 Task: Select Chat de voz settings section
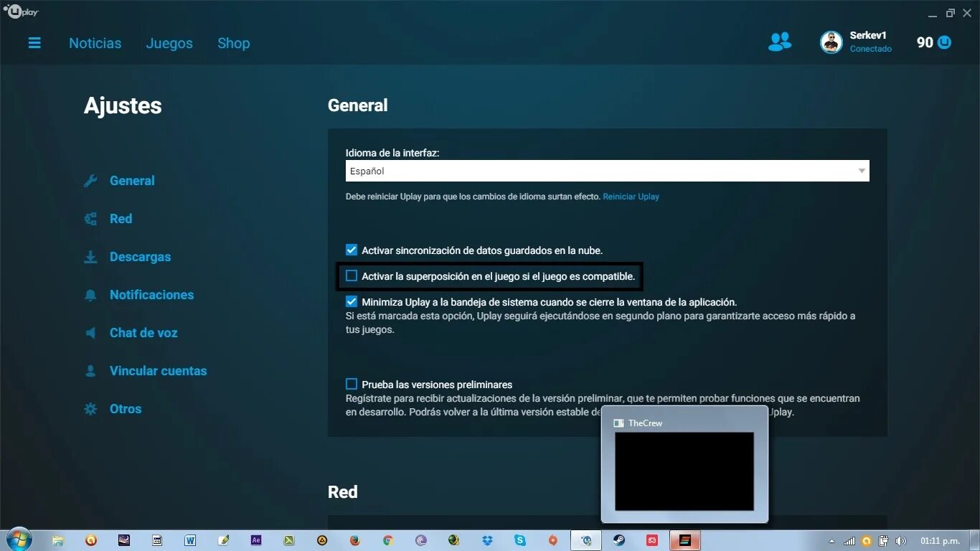[x=143, y=333]
